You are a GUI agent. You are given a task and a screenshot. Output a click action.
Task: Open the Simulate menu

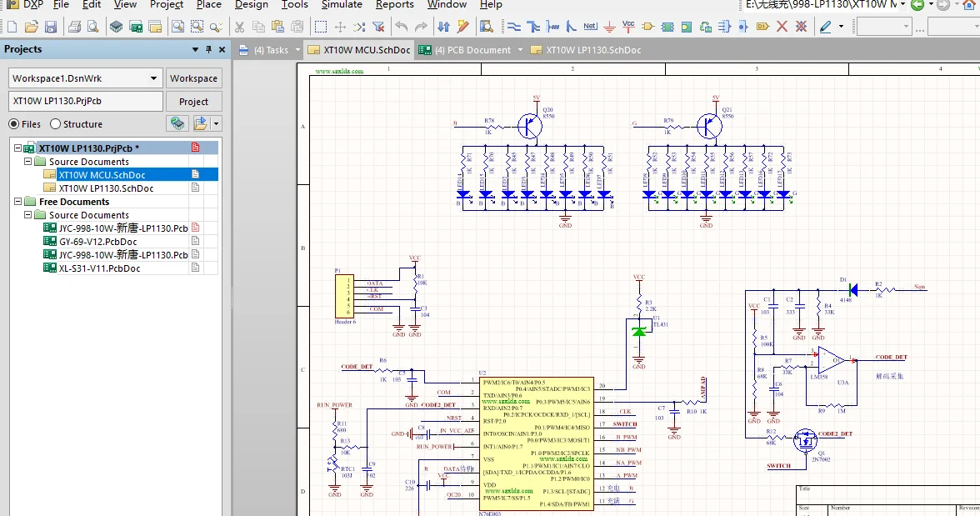(342, 4)
